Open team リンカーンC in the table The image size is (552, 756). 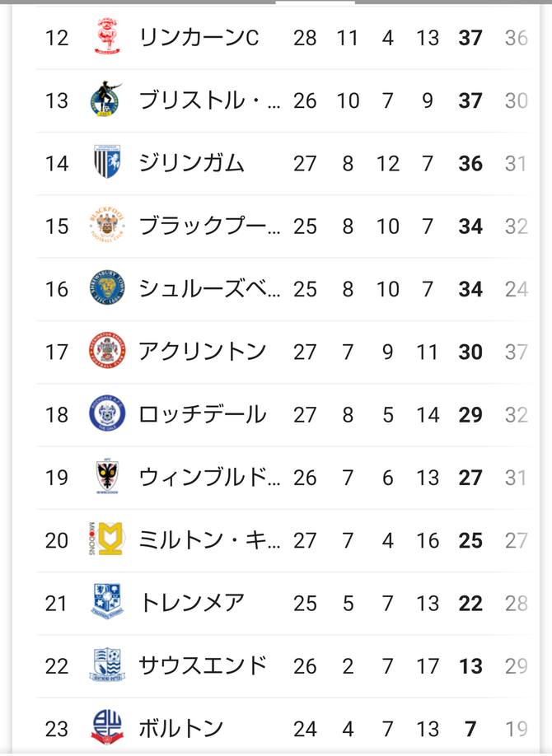coord(199,38)
